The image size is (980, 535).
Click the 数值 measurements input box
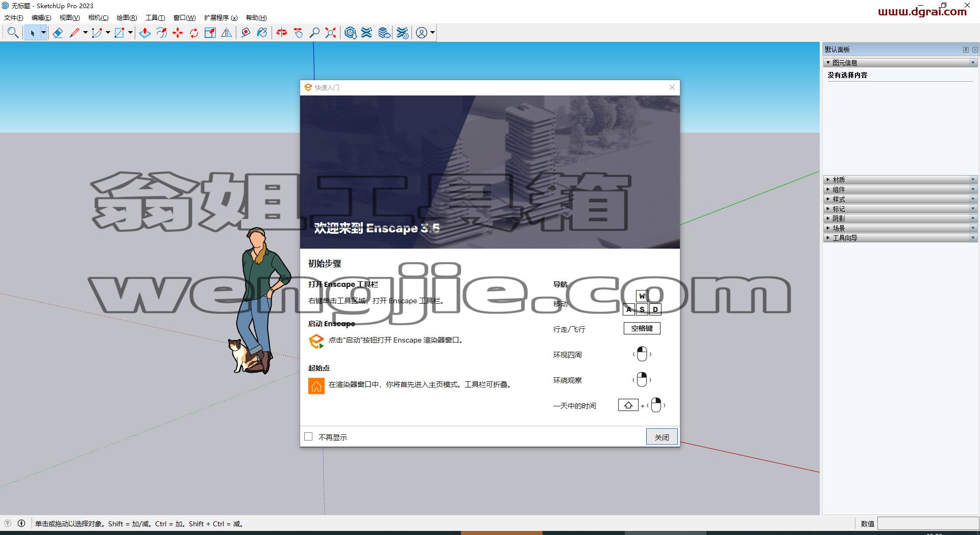[x=928, y=523]
